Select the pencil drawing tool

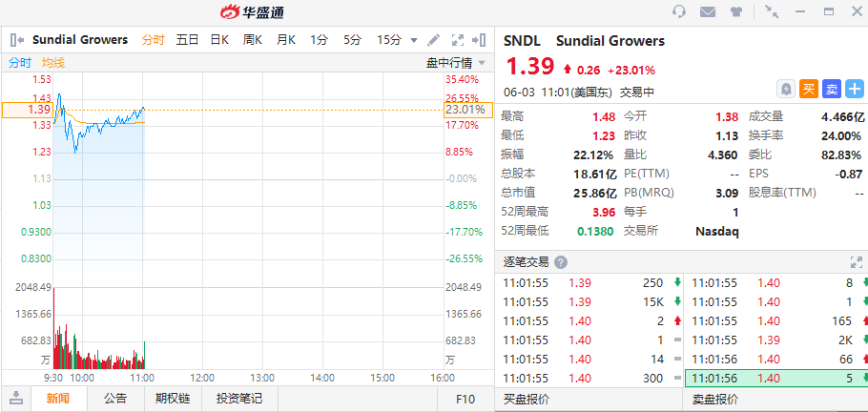[433, 40]
